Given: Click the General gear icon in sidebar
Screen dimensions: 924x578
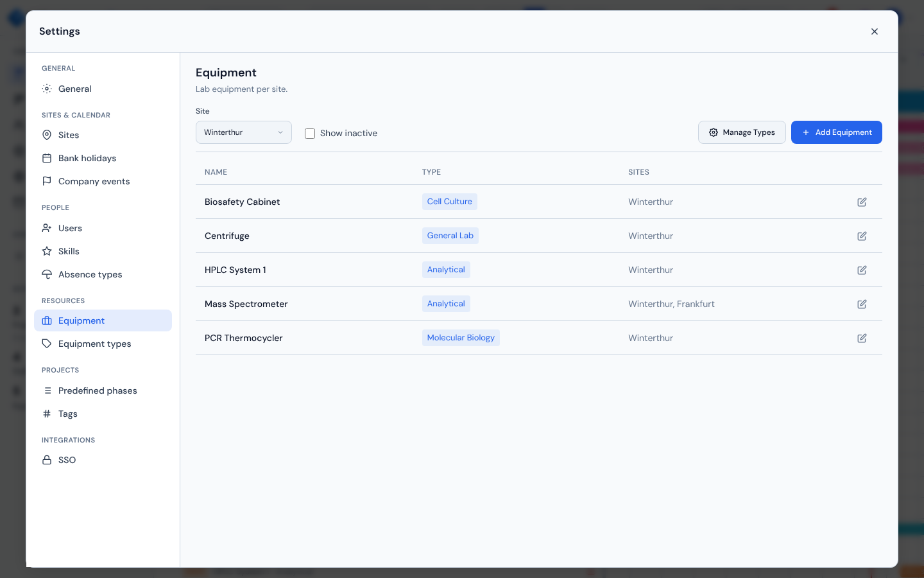Looking at the screenshot, I should (47, 89).
